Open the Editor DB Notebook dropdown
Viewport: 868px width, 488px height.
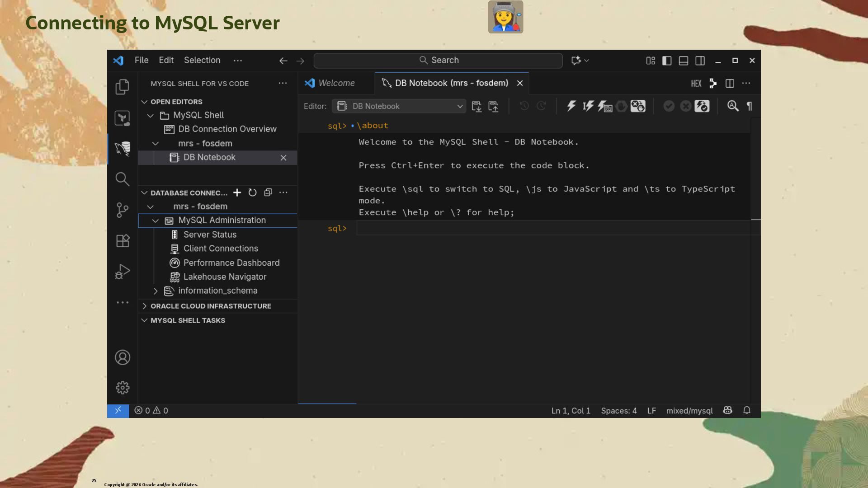pyautogui.click(x=399, y=106)
